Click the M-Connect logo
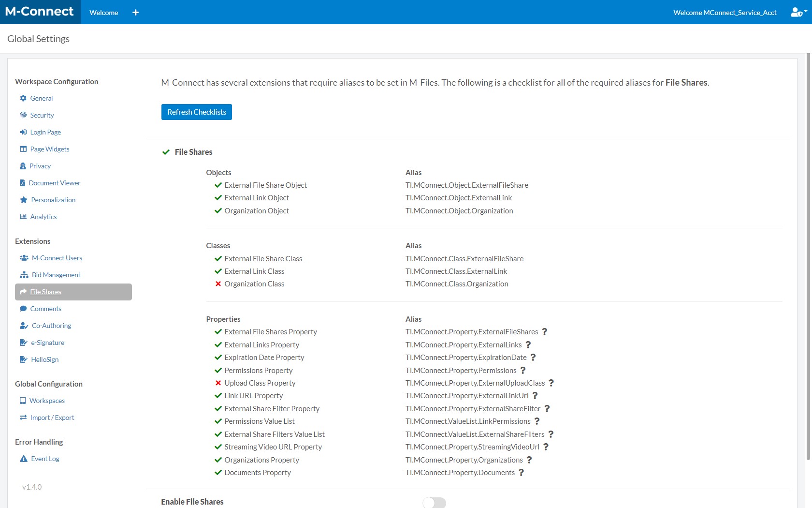Screen dimensions: 812x508 pos(40,11)
